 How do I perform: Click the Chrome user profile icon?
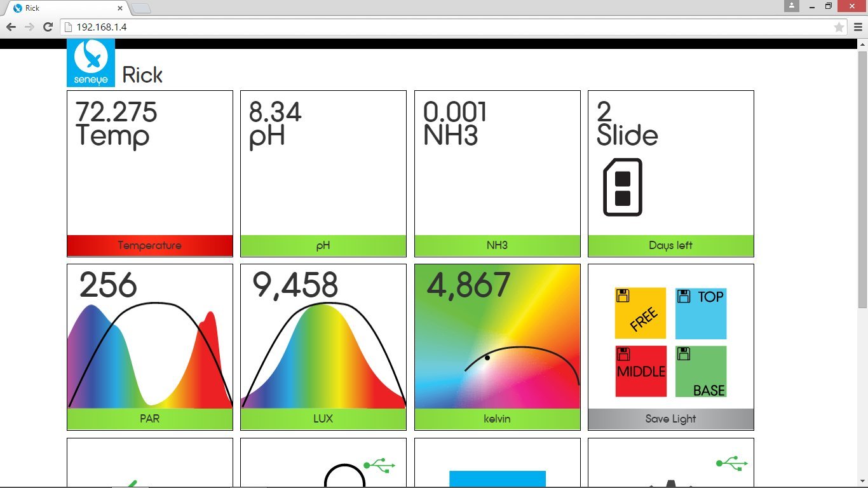pyautogui.click(x=791, y=6)
